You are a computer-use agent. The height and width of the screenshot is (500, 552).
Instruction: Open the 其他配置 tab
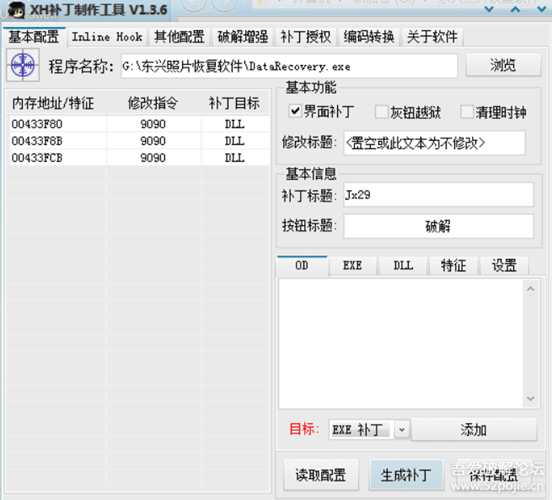179,37
